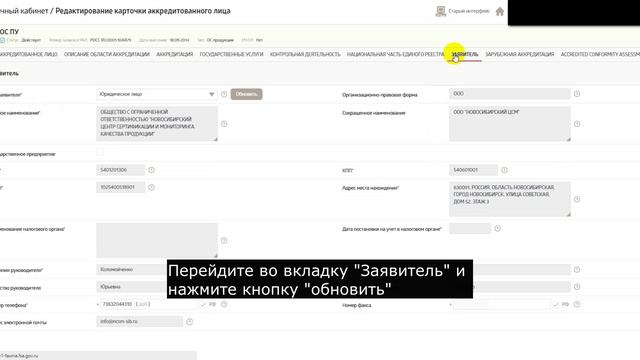
Task: Click the resize handle of the tax authority textarea
Action: coord(216,256)
